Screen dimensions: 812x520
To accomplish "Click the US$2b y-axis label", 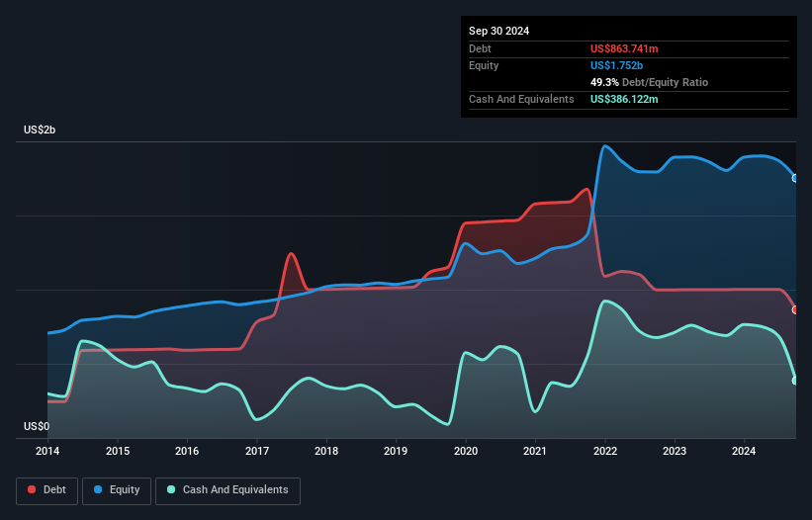I will tap(40, 130).
